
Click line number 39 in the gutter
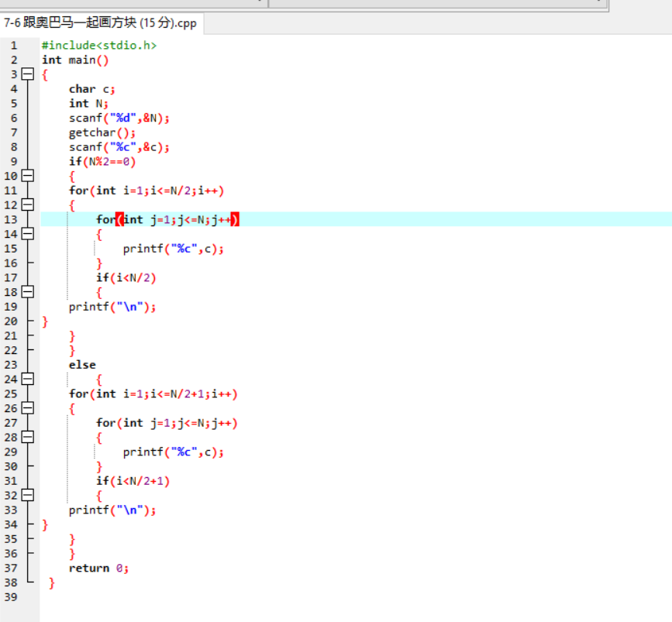click(11, 597)
